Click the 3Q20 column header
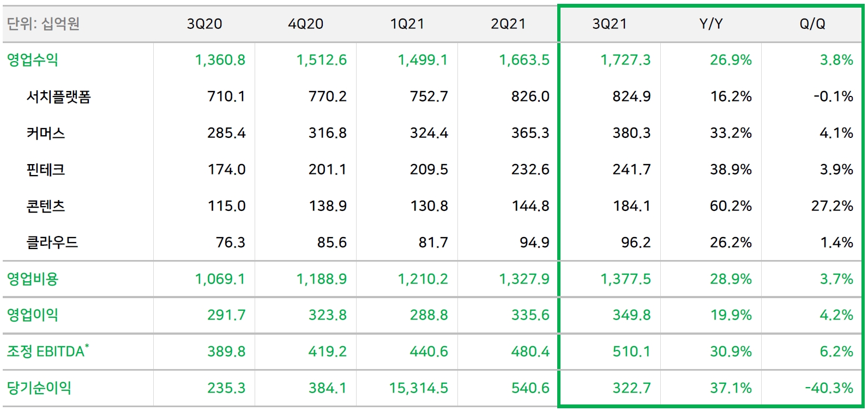Image resolution: width=868 pixels, height=411 pixels. pos(204,24)
